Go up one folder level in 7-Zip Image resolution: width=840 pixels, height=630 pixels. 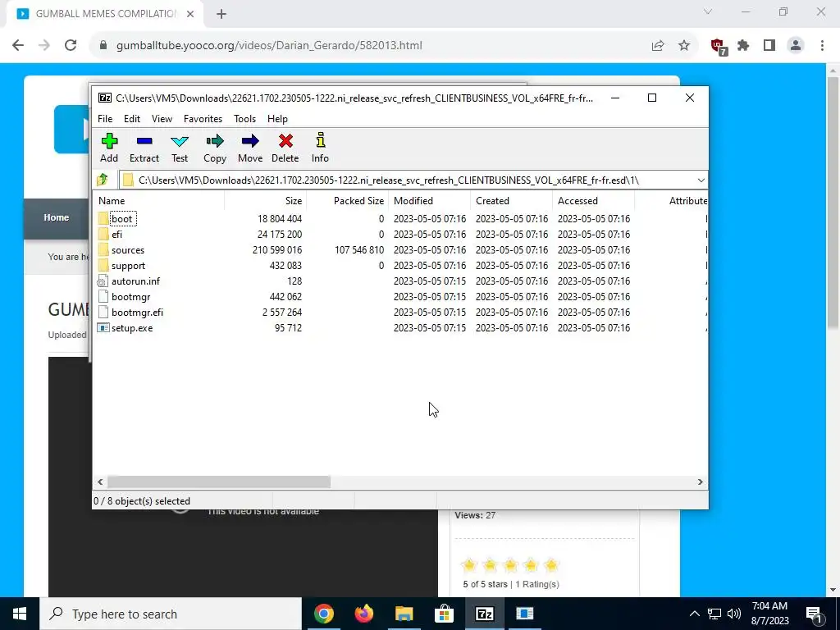[x=103, y=180]
